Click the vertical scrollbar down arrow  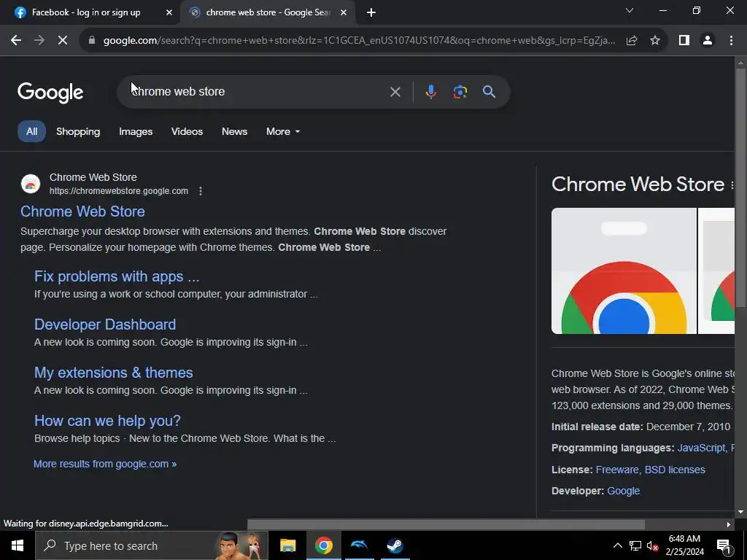tap(740, 512)
